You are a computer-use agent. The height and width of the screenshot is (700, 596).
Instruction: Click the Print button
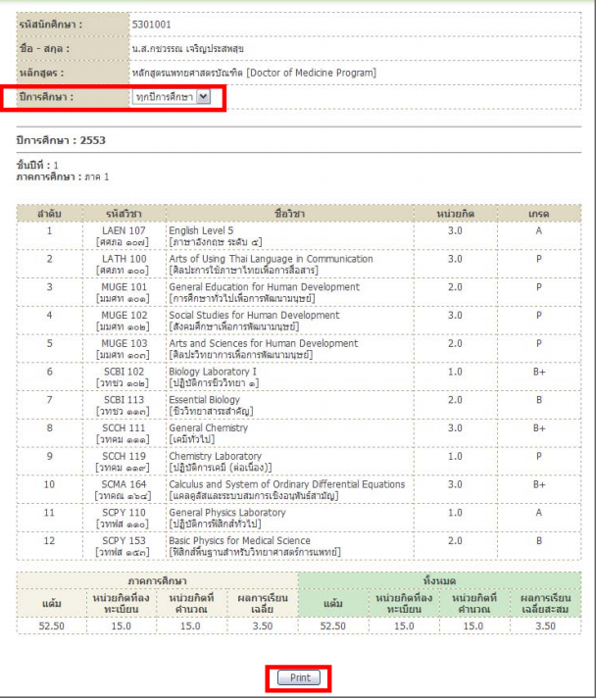pos(299,677)
